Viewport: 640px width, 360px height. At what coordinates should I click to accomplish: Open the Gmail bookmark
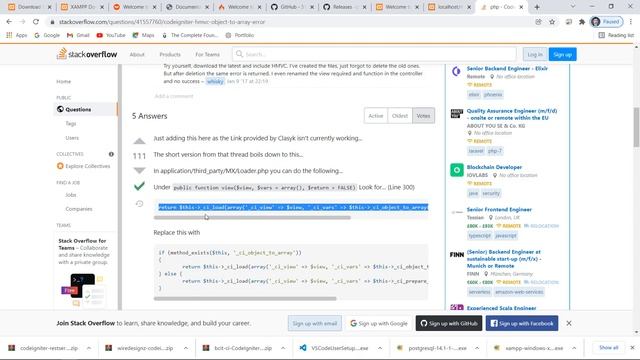(x=78, y=35)
